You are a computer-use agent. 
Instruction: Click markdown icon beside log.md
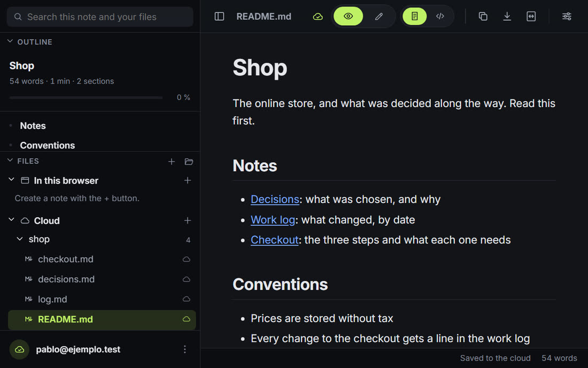coord(28,299)
